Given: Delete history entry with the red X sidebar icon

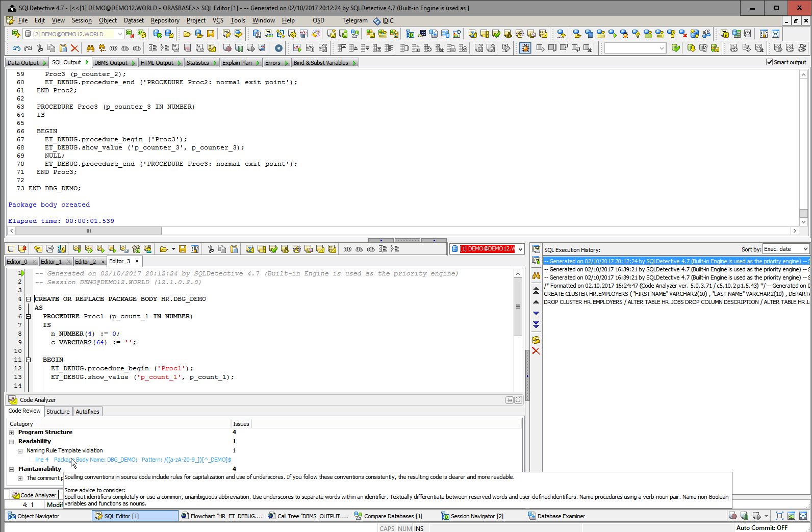Looking at the screenshot, I should pyautogui.click(x=536, y=351).
